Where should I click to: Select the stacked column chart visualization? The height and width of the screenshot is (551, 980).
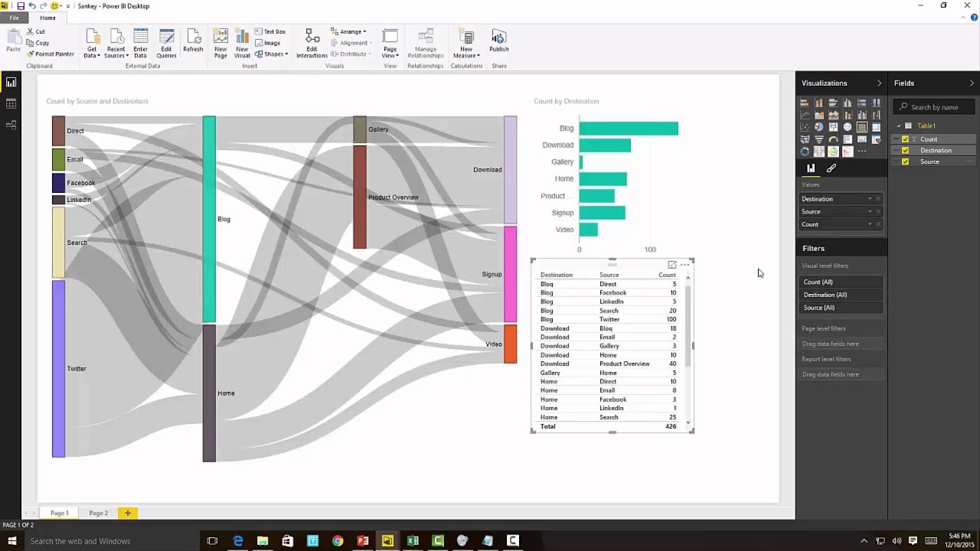click(819, 103)
